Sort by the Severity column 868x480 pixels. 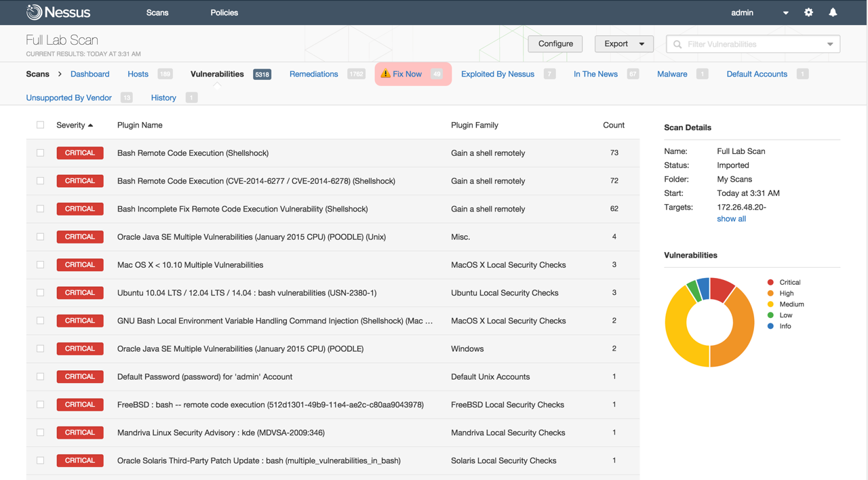click(75, 125)
